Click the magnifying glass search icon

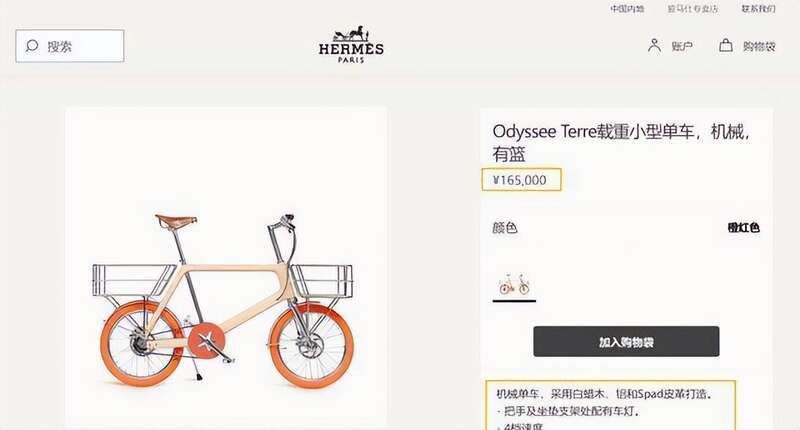pyautogui.click(x=32, y=46)
